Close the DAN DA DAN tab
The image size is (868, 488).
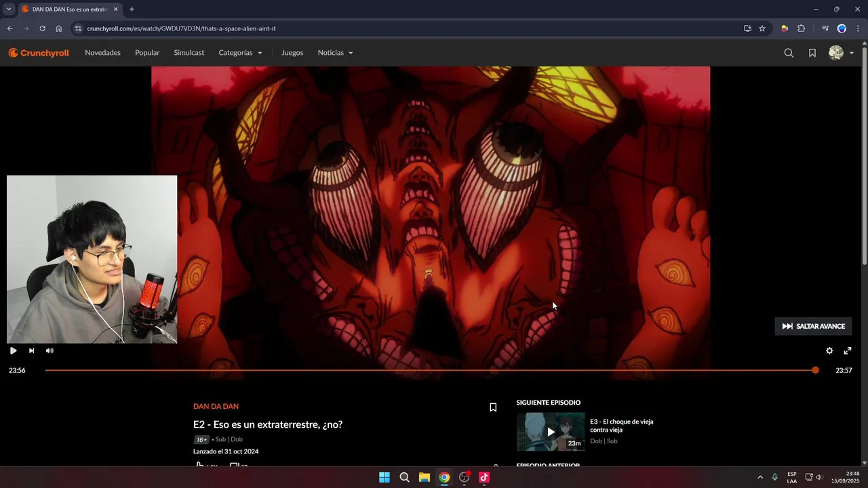(115, 9)
